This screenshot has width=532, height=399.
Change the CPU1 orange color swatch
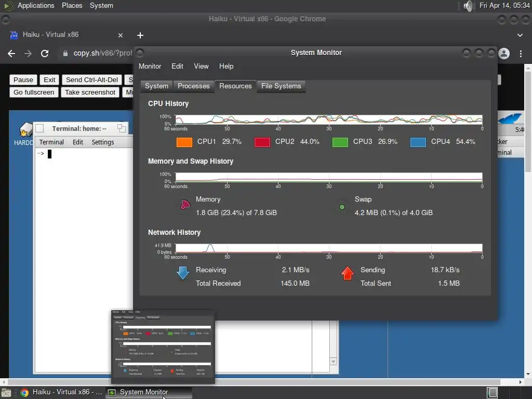tap(184, 142)
